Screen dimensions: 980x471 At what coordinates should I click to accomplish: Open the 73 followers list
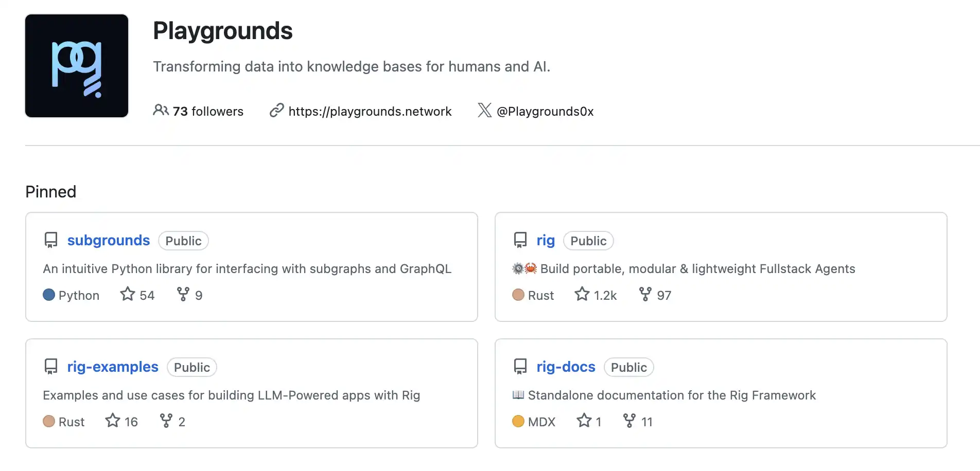(x=207, y=111)
